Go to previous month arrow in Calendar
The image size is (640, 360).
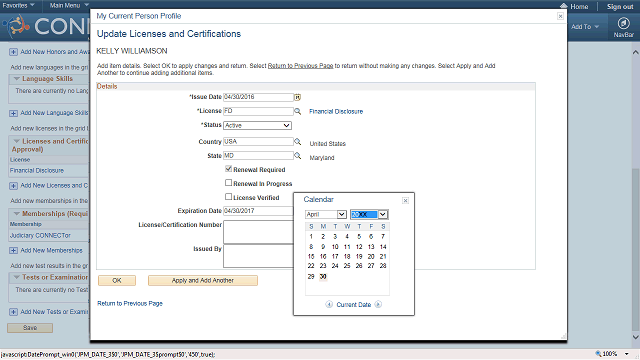(x=329, y=304)
